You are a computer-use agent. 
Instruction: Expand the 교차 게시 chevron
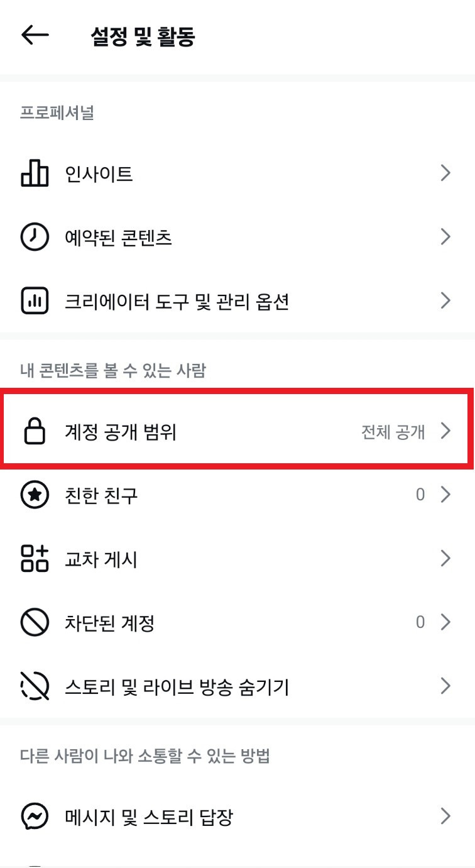click(x=445, y=559)
